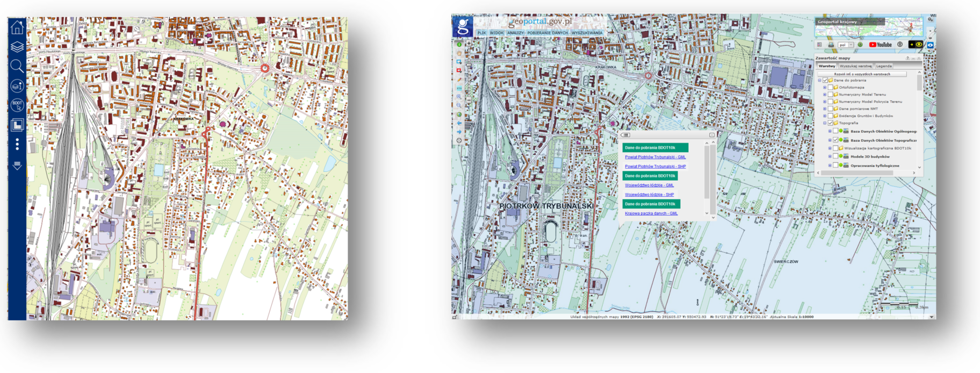
Task: Click Województwo łódzkie - SHP link
Action: (649, 195)
